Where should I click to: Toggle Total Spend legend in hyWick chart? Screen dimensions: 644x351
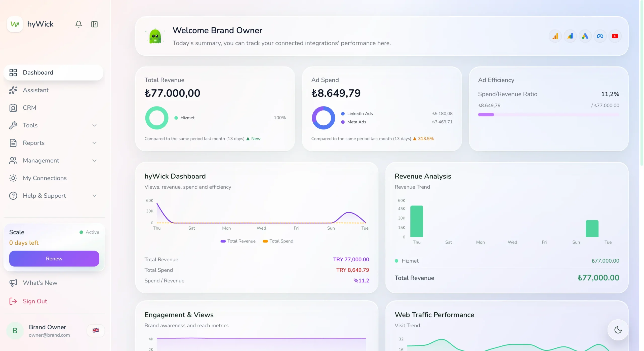(278, 241)
